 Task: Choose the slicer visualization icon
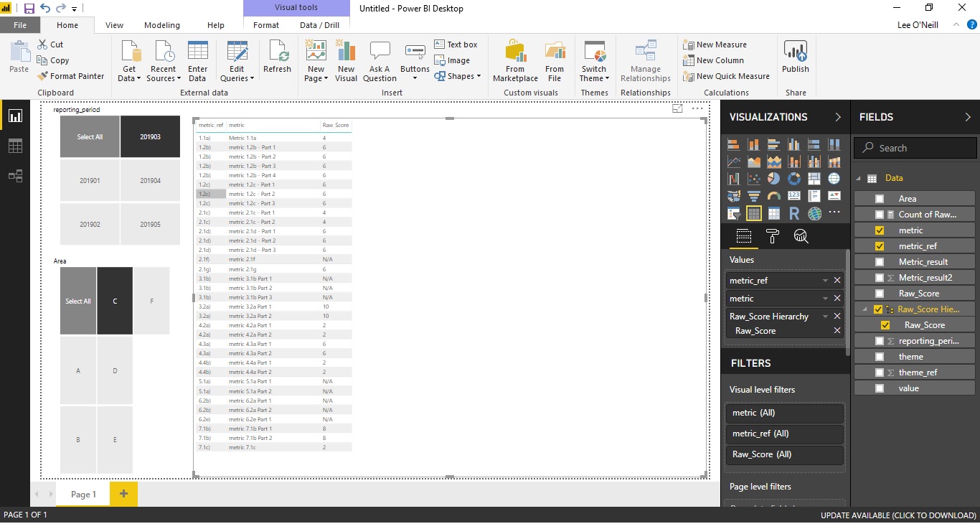click(733, 213)
